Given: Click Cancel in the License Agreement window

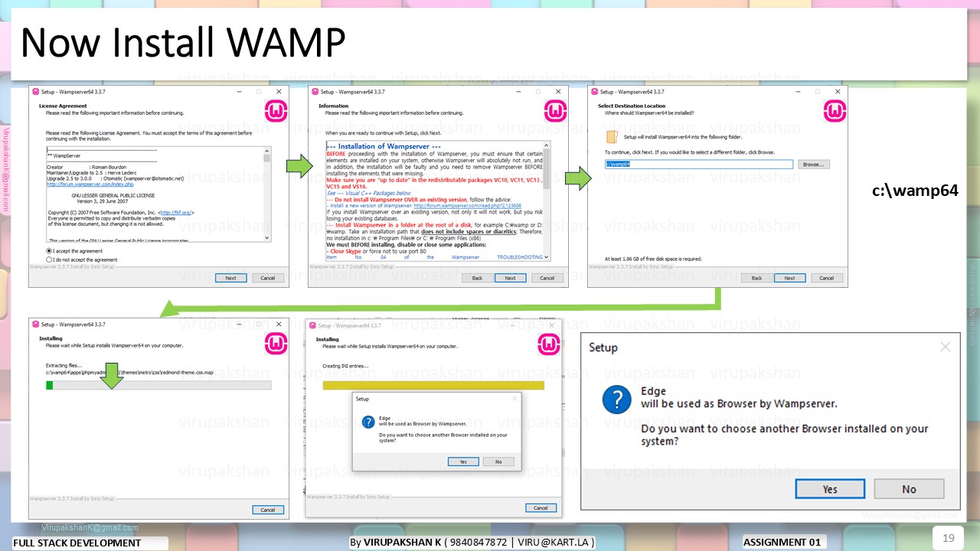Looking at the screenshot, I should point(268,278).
